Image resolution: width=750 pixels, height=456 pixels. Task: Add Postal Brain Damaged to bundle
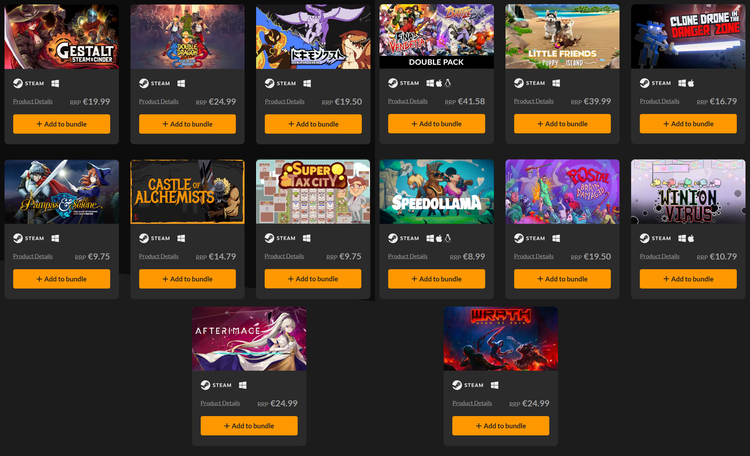pyautogui.click(x=562, y=279)
